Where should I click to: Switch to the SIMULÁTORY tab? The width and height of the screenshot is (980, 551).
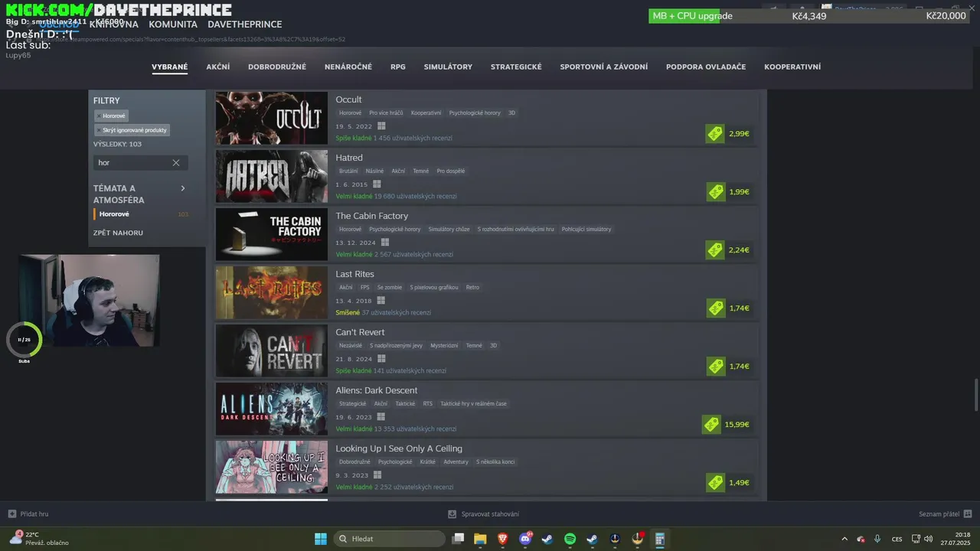448,67
